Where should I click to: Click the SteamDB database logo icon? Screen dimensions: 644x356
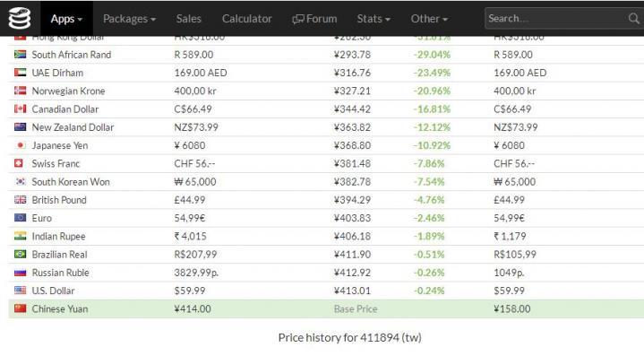pos(20,19)
